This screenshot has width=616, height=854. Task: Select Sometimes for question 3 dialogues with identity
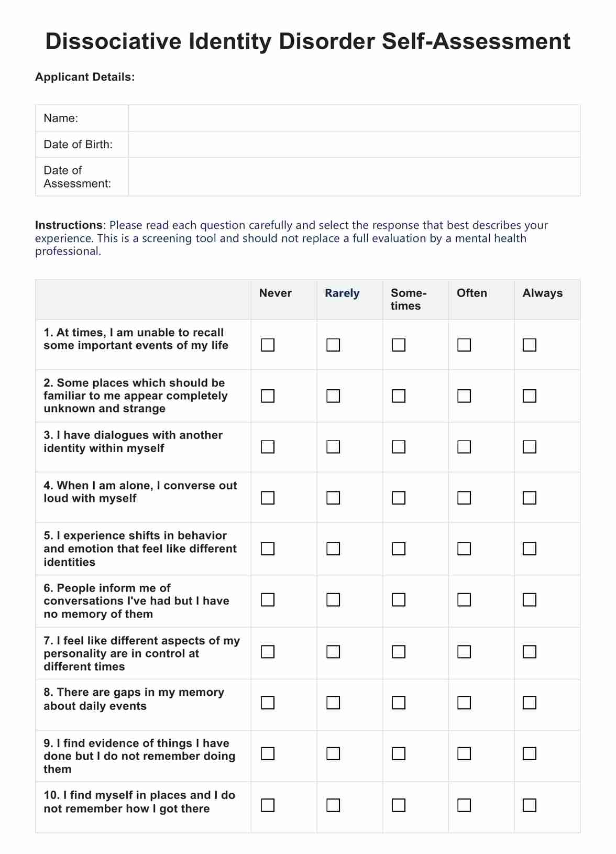point(399,447)
